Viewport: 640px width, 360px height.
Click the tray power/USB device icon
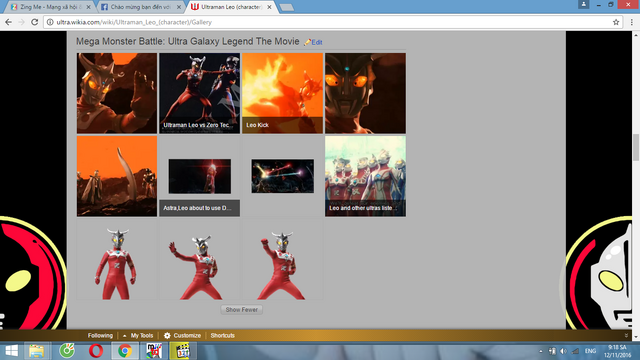552,351
